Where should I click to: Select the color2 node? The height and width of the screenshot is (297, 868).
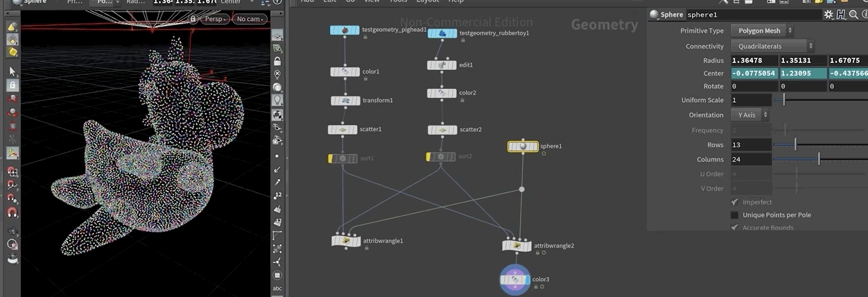(442, 93)
